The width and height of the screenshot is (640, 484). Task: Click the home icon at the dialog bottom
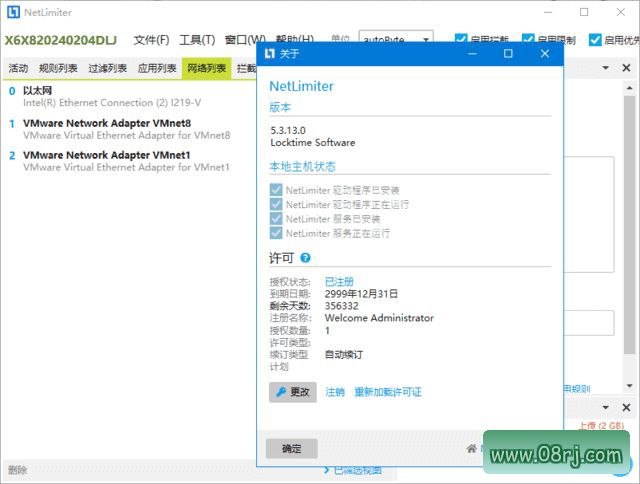tap(472, 449)
